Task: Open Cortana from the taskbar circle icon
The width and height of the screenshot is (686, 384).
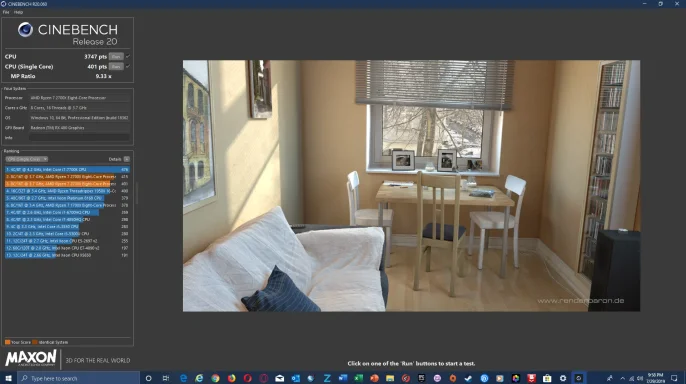Action: (149, 378)
